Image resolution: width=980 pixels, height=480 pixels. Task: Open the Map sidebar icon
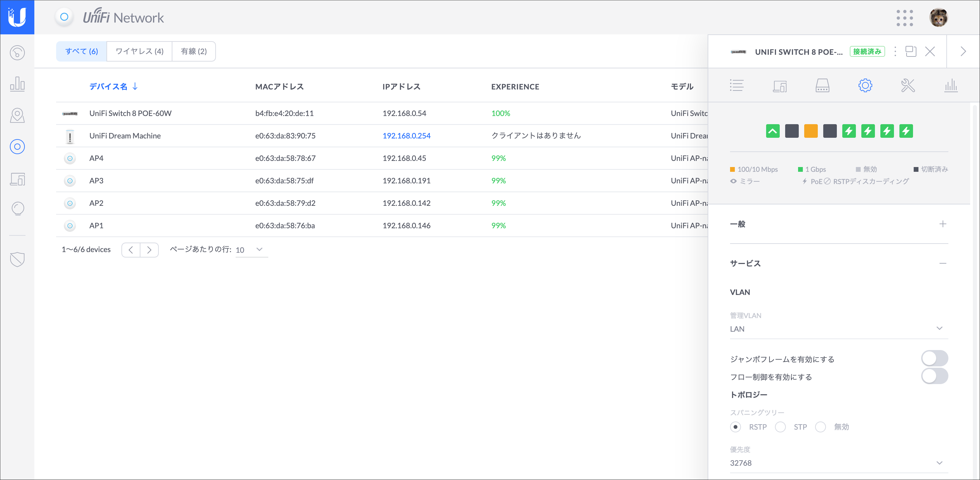coord(17,115)
